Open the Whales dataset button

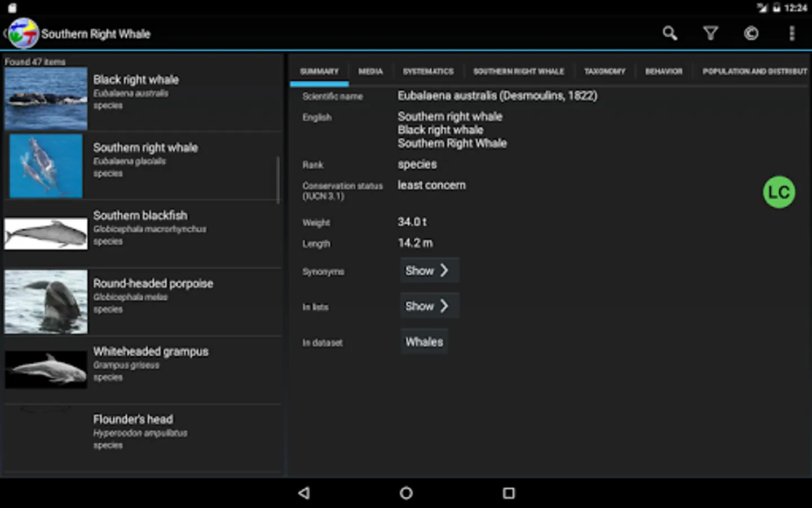tap(424, 341)
